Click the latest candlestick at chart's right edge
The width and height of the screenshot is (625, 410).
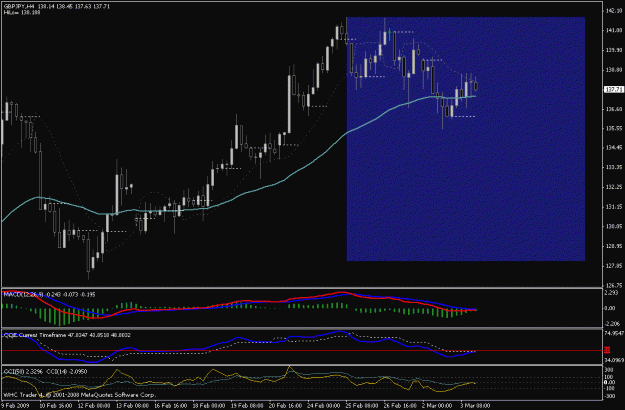click(x=476, y=85)
